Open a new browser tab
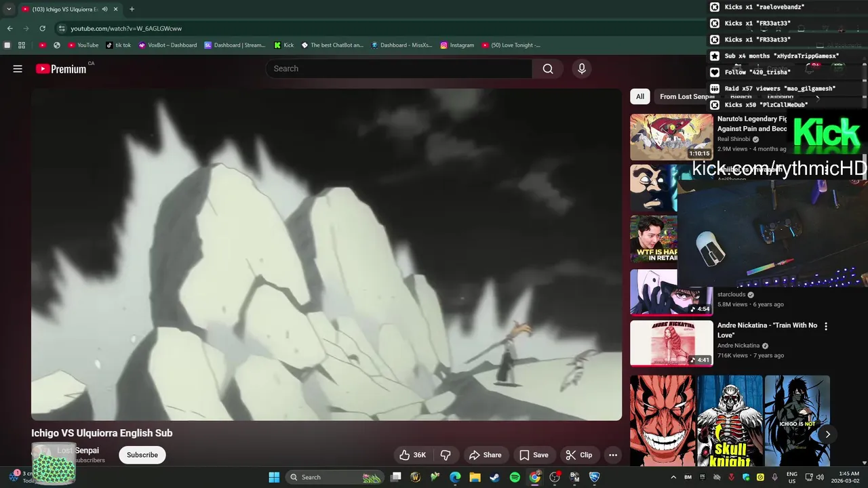This screenshot has width=868, height=488. 132,9
